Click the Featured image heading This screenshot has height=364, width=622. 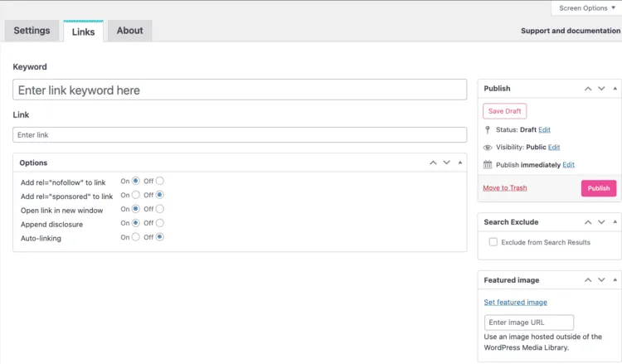point(512,280)
